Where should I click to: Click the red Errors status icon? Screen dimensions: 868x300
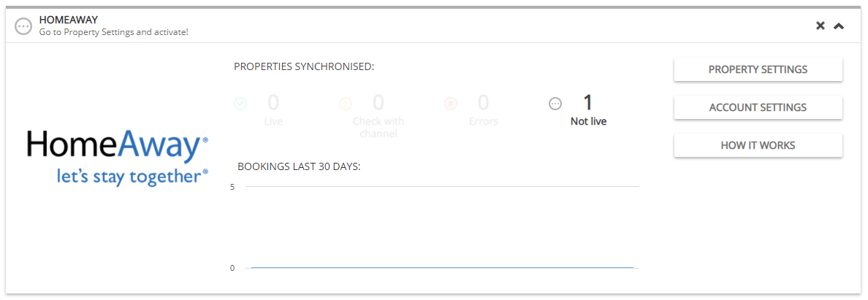click(451, 104)
